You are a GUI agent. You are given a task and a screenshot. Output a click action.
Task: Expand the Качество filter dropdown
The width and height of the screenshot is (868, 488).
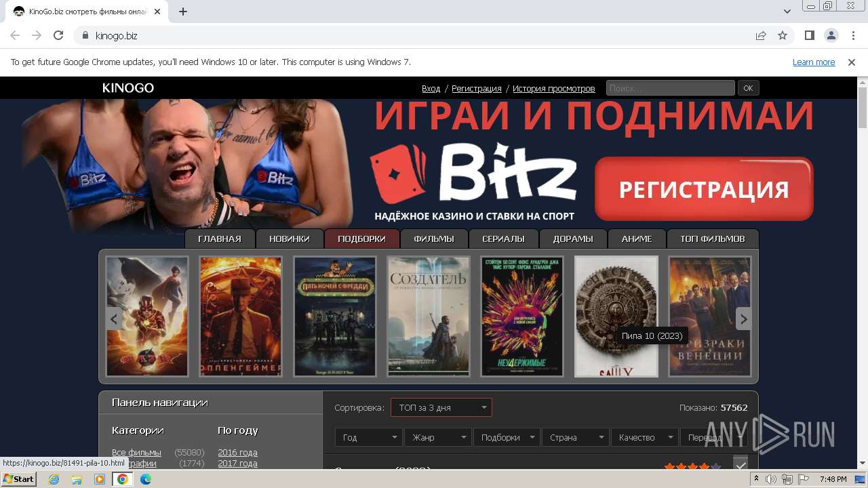pos(644,438)
